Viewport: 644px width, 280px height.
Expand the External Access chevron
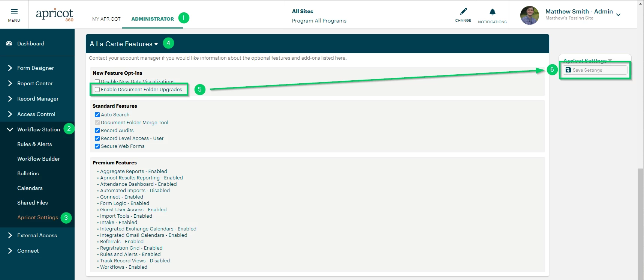10,235
